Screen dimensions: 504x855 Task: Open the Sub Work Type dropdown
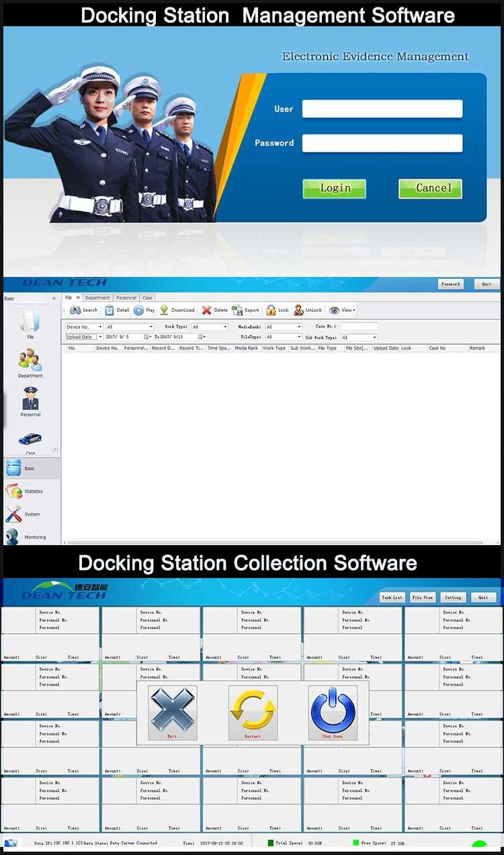(x=359, y=337)
